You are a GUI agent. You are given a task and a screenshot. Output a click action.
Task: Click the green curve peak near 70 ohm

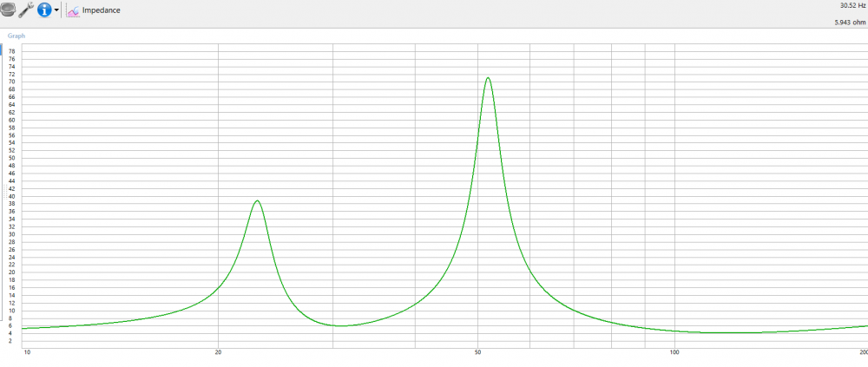488,78
